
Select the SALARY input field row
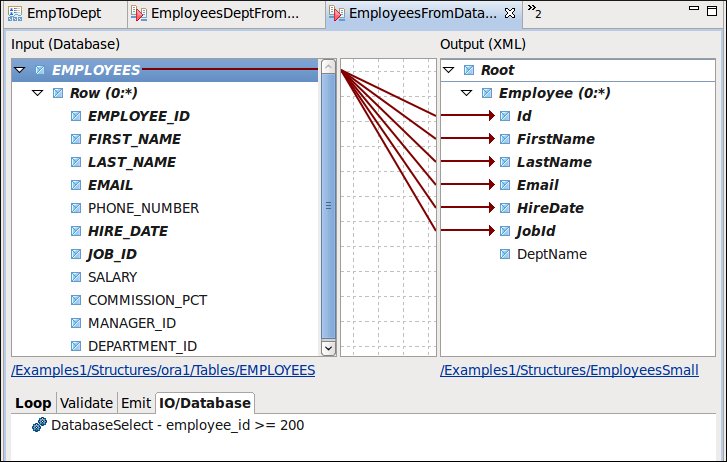pos(113,277)
